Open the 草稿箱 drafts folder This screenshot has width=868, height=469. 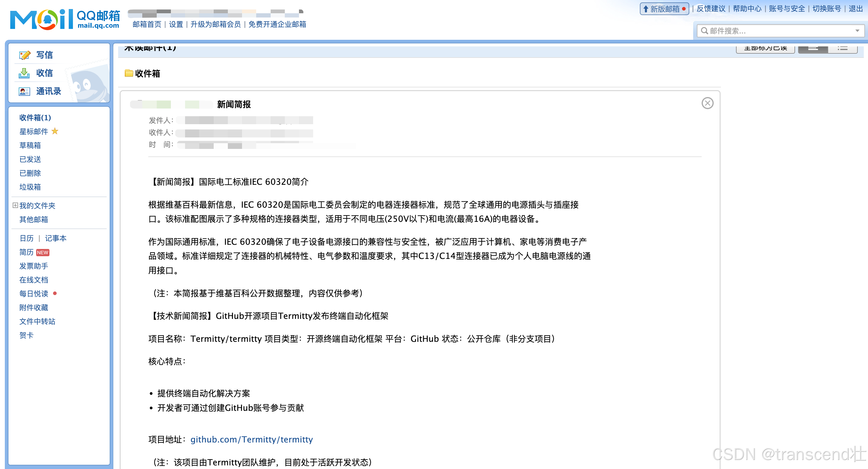tap(30, 145)
